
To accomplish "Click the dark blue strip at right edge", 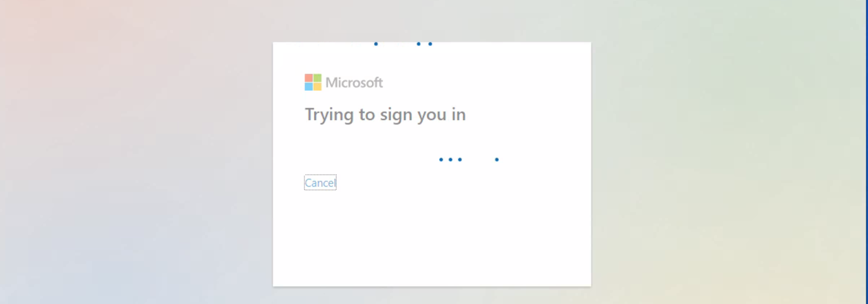I will [867, 152].
